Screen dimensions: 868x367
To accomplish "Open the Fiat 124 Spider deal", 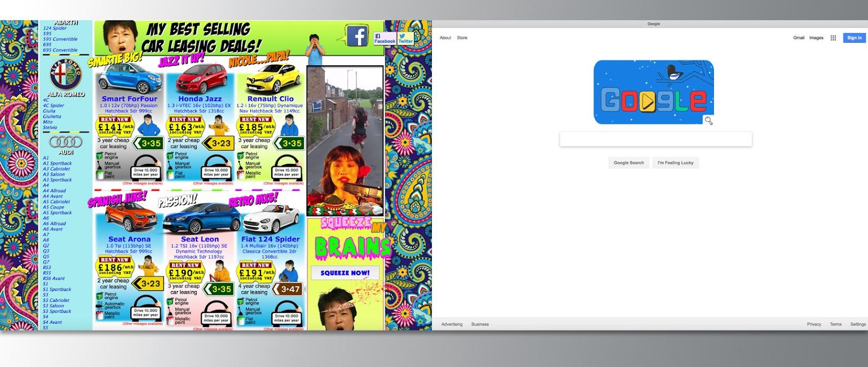I will click(x=270, y=239).
